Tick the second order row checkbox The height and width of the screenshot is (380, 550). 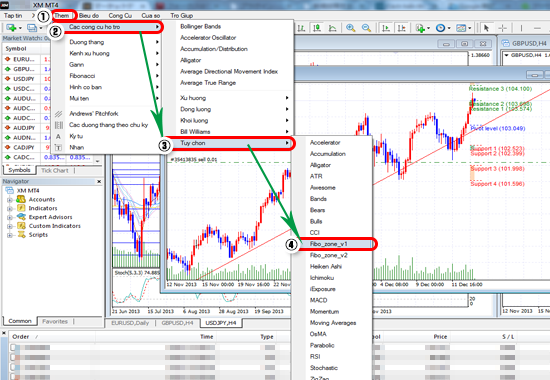tap(13, 357)
